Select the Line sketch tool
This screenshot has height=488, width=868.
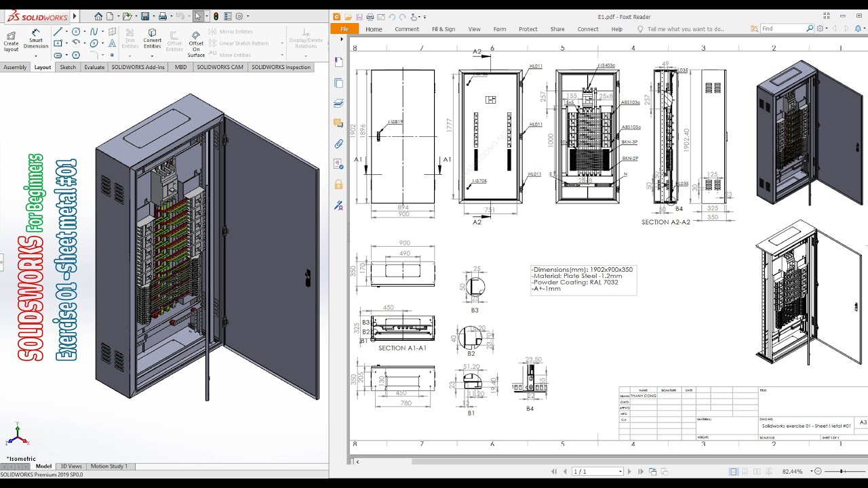pyautogui.click(x=58, y=31)
